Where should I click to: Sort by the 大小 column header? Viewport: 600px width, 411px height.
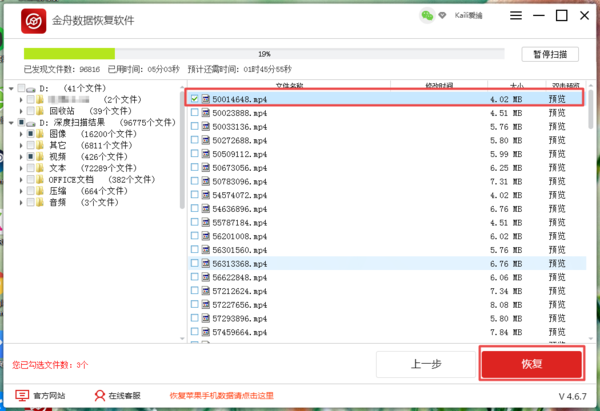point(517,85)
